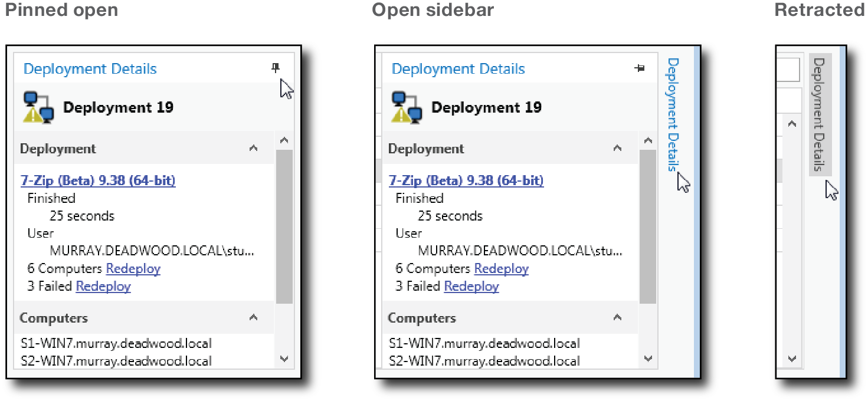This screenshot has height=401, width=868.
Task: Select S1-WIN7.murray.deadwood.local in pinned panel
Action: pyautogui.click(x=116, y=343)
